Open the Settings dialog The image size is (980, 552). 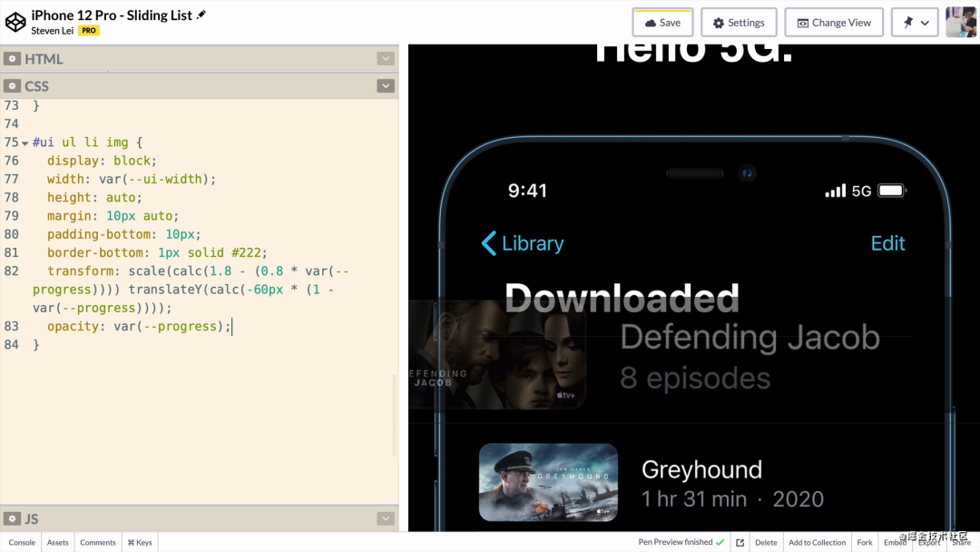739,23
